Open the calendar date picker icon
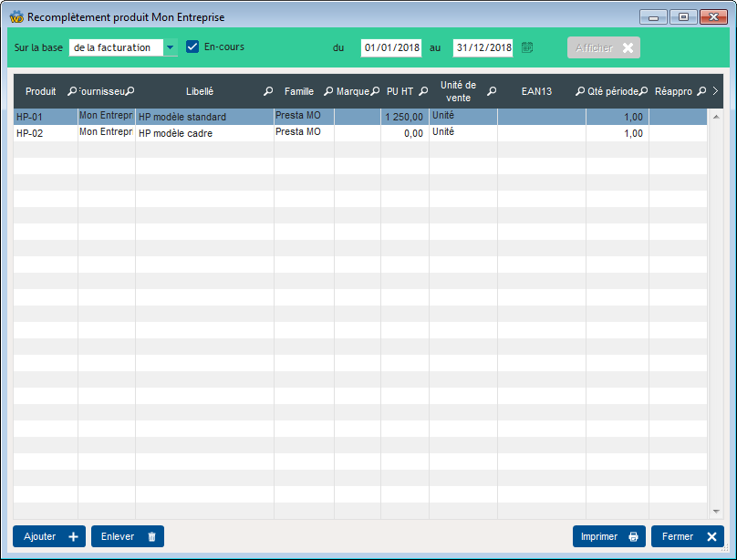Viewport: 737px width, 560px height. point(527,47)
